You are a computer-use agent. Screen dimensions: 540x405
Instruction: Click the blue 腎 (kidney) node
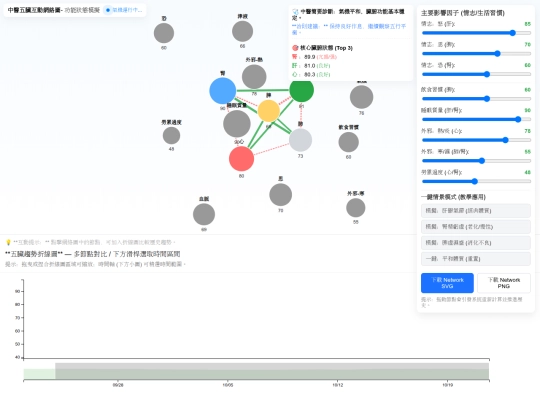[222, 91]
